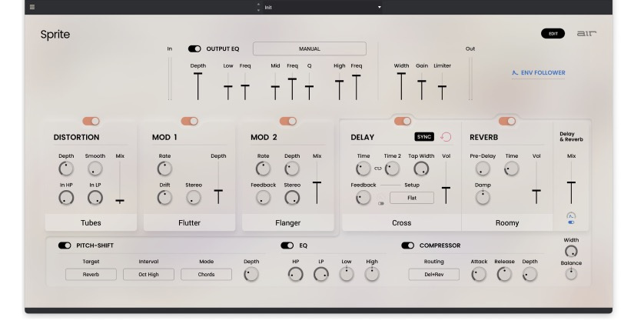
Task: Toggle the Distortion module on/off
Action: [x=91, y=121]
